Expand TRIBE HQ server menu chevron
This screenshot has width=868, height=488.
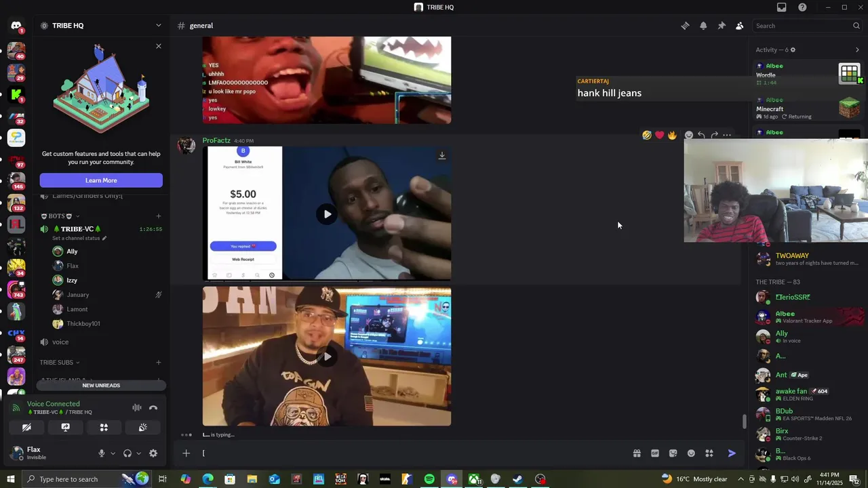[x=159, y=26]
